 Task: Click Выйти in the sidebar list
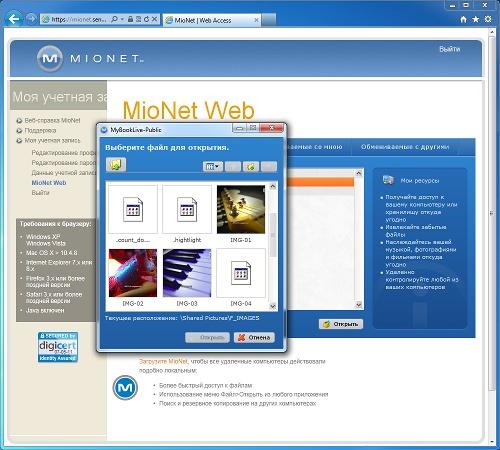[x=40, y=193]
